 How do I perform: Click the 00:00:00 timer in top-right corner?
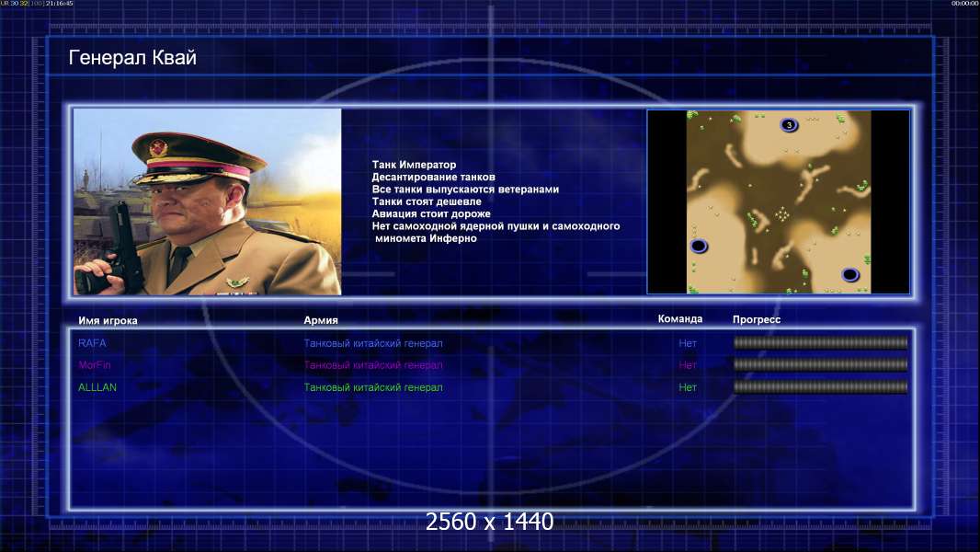tap(964, 3)
